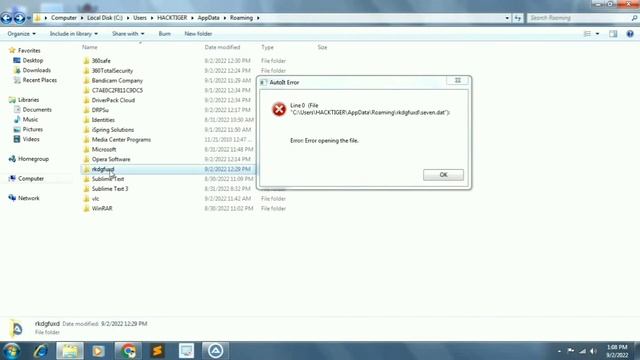Viewport: 640px width, 360px height.
Task: Click OK in the AutoIt Error dialog
Action: pyautogui.click(x=443, y=175)
